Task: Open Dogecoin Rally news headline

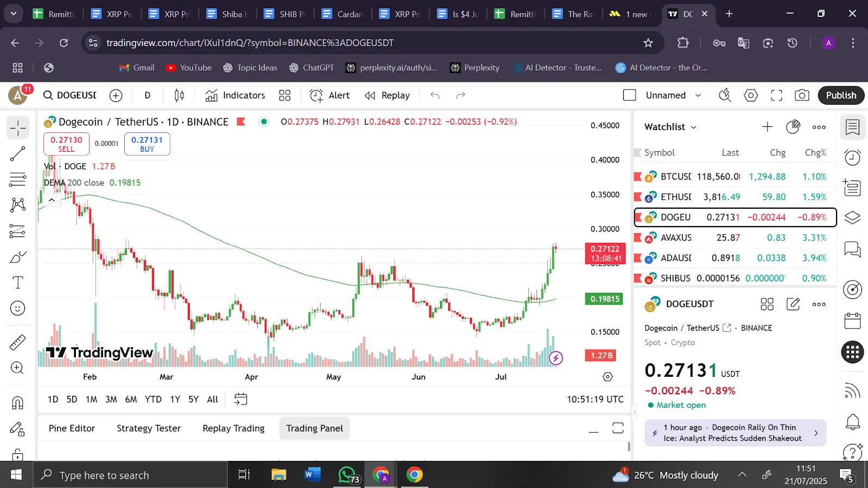Action: 735,433
